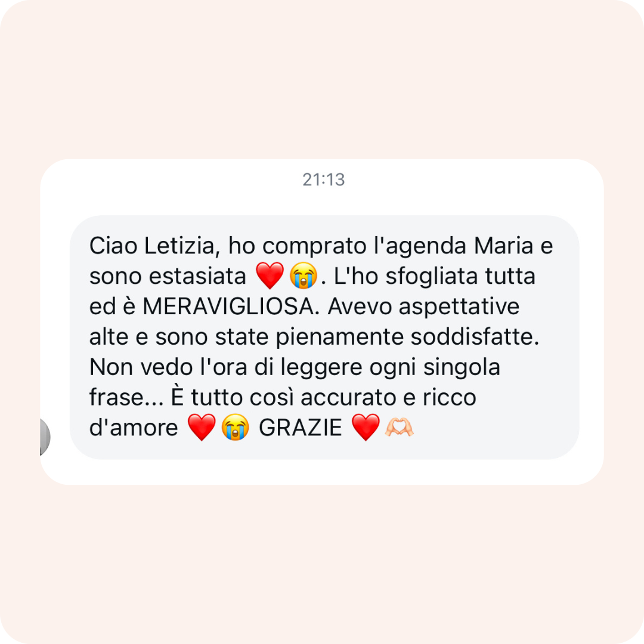Click the crying emoji before "GRAZIE"
Screen dimensions: 644x644
tap(236, 427)
